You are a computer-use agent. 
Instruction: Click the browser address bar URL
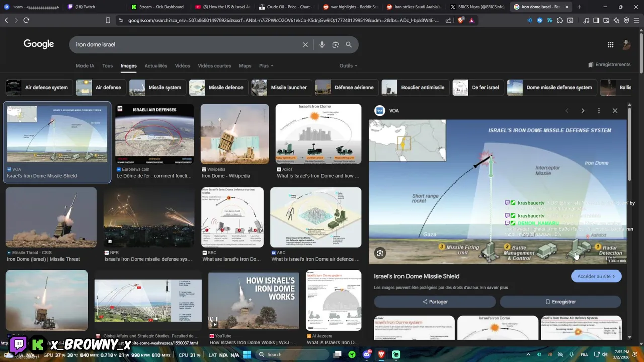283,20
